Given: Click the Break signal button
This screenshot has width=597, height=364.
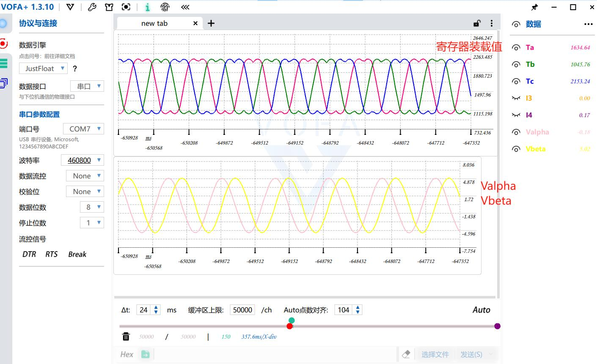Looking at the screenshot, I should (x=77, y=254).
